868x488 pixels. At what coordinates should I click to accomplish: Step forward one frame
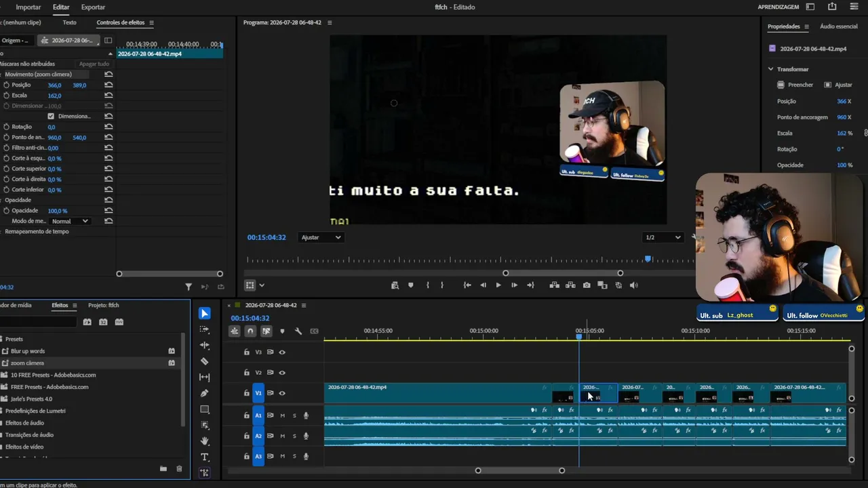(x=514, y=285)
